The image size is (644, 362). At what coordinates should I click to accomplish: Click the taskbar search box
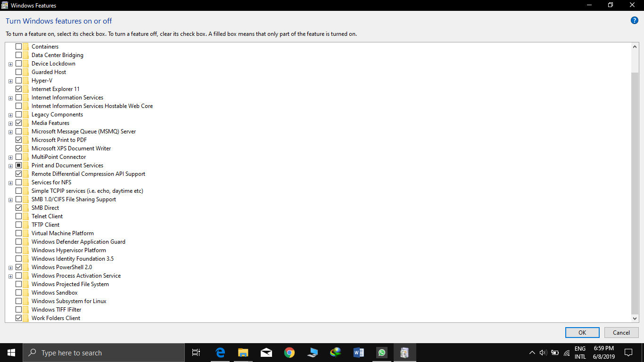[x=104, y=353]
